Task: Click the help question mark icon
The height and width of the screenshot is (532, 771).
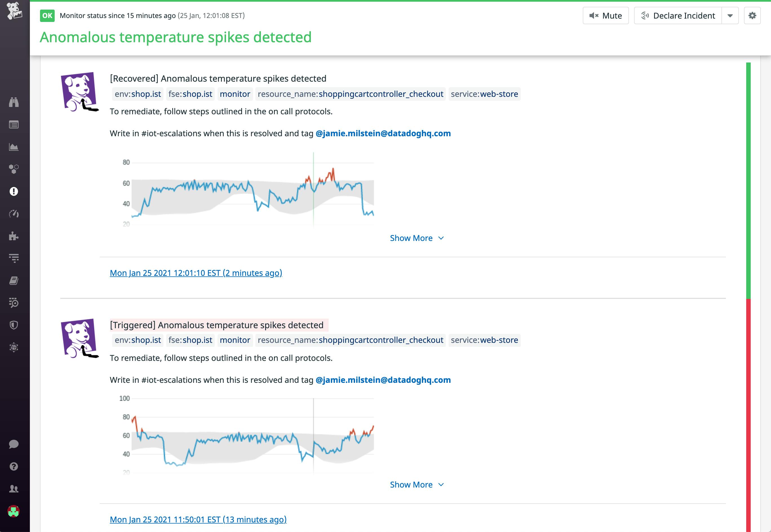Action: point(14,466)
